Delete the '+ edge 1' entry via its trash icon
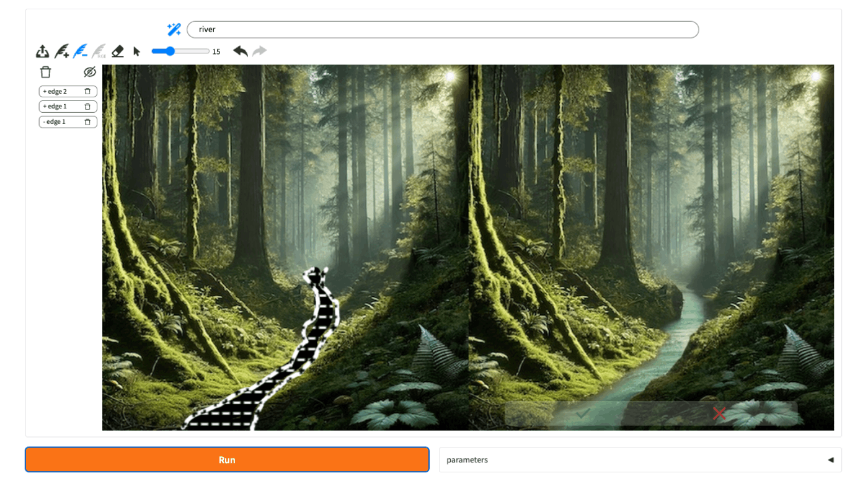 [87, 107]
